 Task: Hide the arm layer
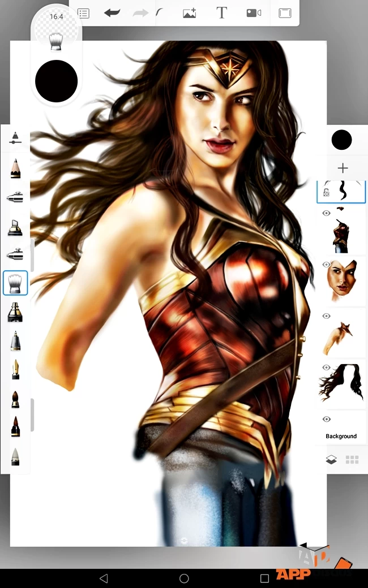click(326, 316)
